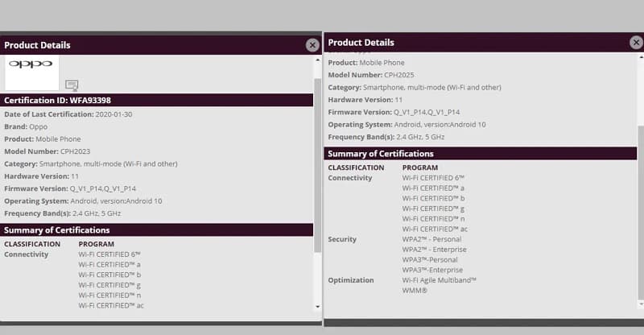
Task: Select Product: Mobile Phone in CPH2025 panel
Action: (366, 63)
